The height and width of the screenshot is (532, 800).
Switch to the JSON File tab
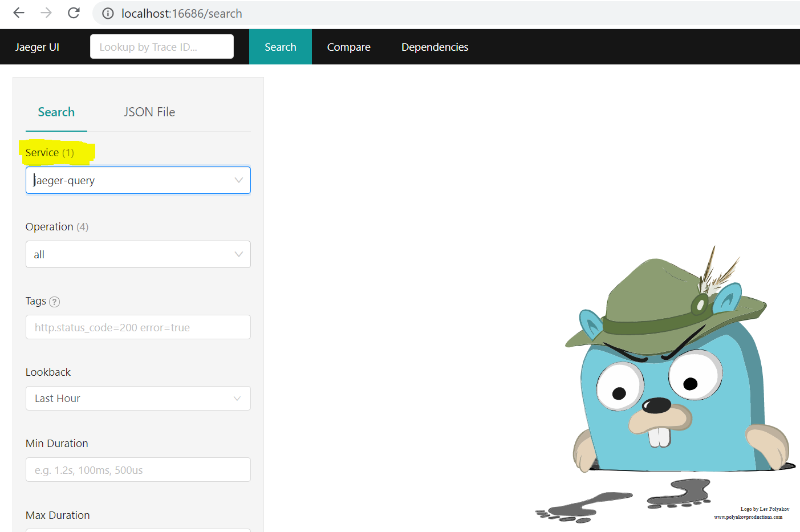point(149,112)
